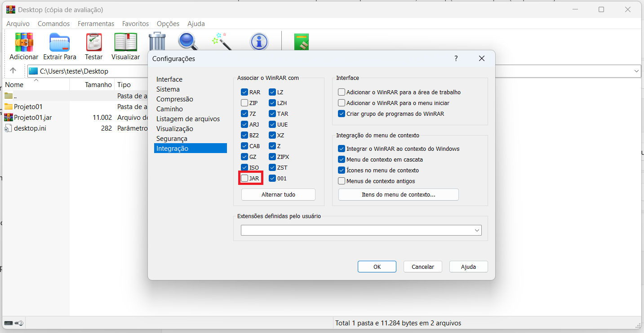Open the Favoritos menu
The height and width of the screenshot is (333, 644).
point(135,24)
